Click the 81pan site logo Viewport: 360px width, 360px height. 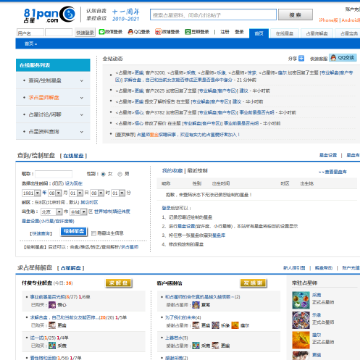[50, 15]
